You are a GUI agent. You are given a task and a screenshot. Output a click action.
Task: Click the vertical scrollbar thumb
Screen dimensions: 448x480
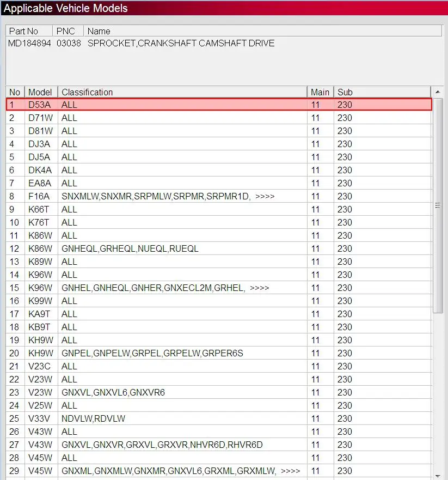(438, 205)
